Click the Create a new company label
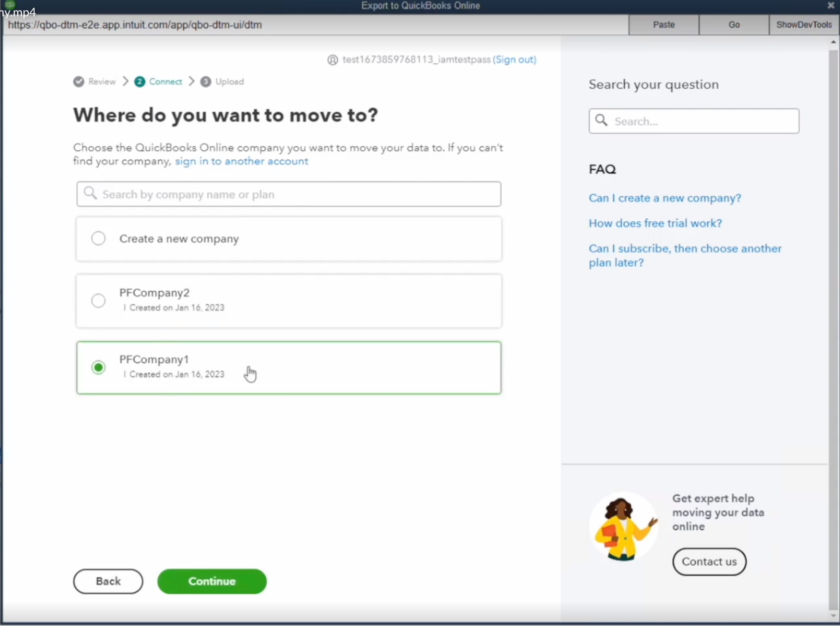Image resolution: width=840 pixels, height=626 pixels. [x=179, y=239]
